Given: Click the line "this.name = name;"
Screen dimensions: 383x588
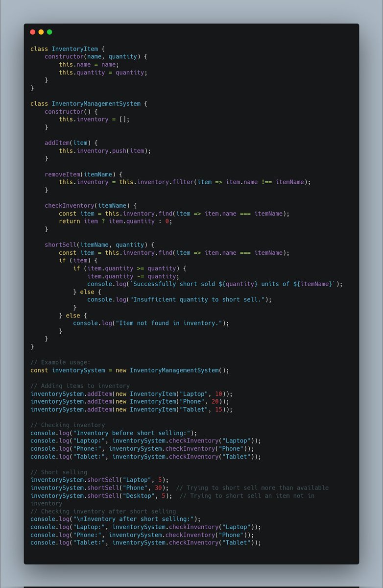Looking at the screenshot, I should [89, 65].
